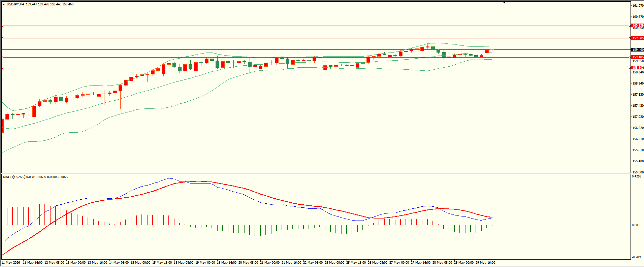Click the 155.810 value on price axis
Viewport: 644px width, 267px height.
coord(638,150)
